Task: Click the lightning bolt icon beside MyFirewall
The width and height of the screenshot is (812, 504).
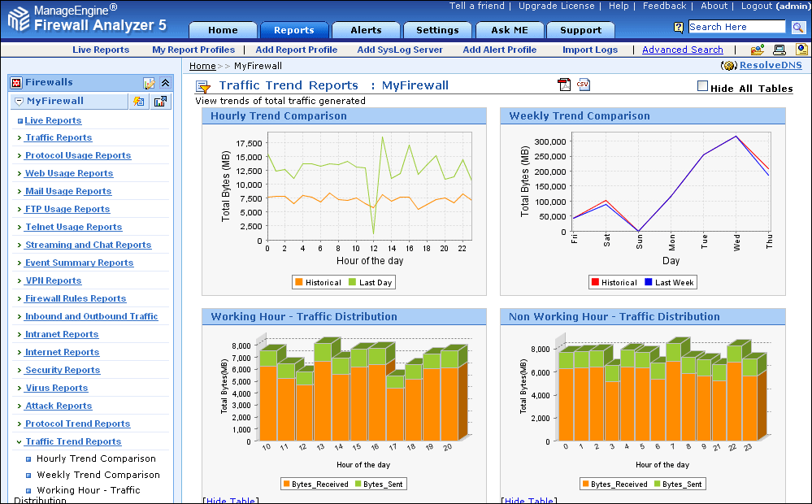Action: pos(139,102)
